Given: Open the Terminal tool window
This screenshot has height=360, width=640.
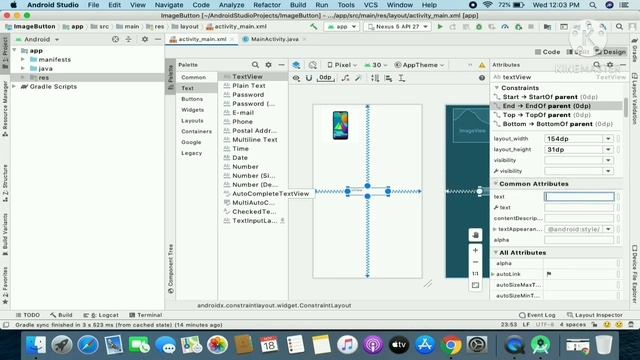Looking at the screenshot, I should [x=146, y=315].
